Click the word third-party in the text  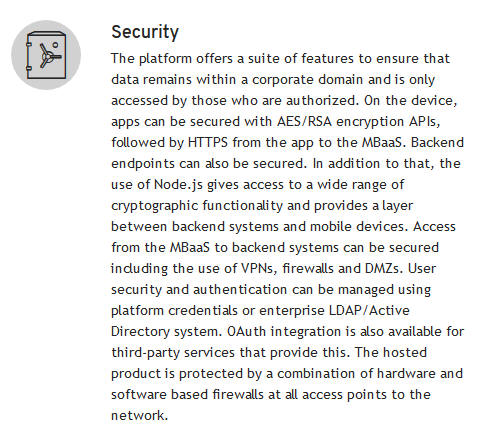pyautogui.click(x=146, y=353)
